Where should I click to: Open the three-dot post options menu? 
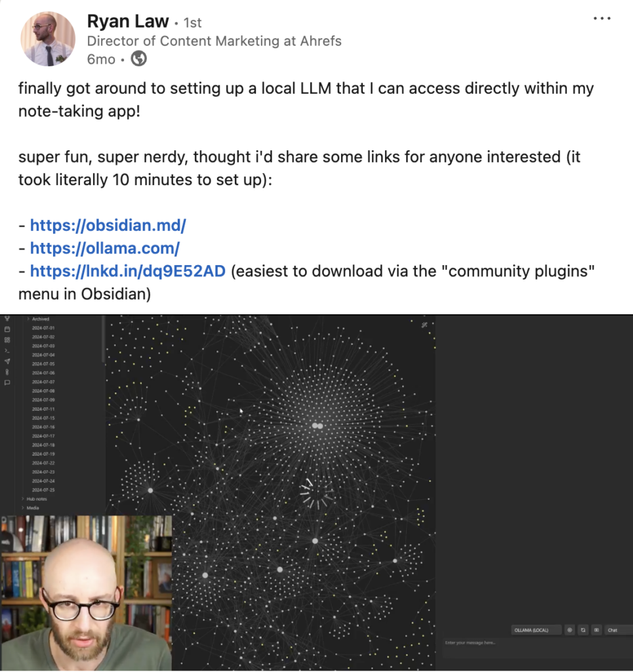coord(602,18)
